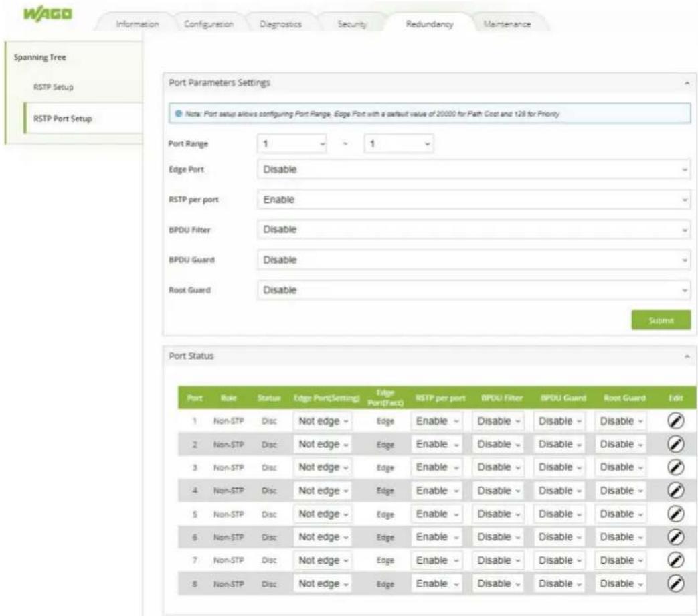Open port 7 RSTP per port dropdown
Screen dimensions: 698x616
pos(437,560)
